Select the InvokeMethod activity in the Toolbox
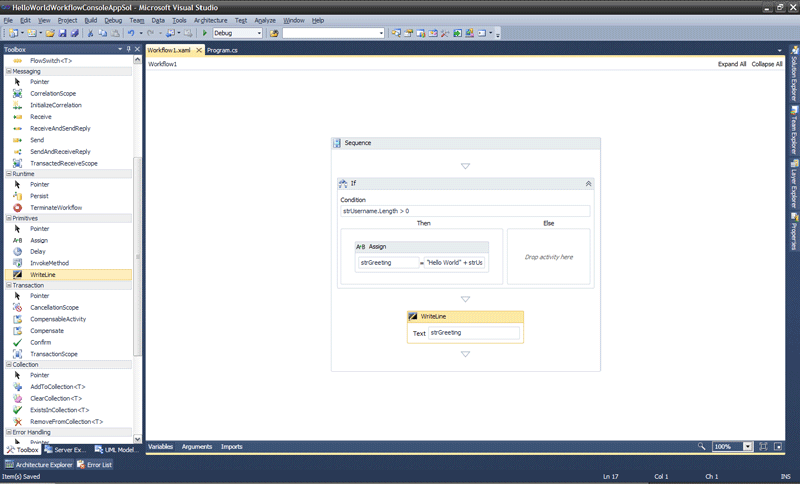 (68, 263)
